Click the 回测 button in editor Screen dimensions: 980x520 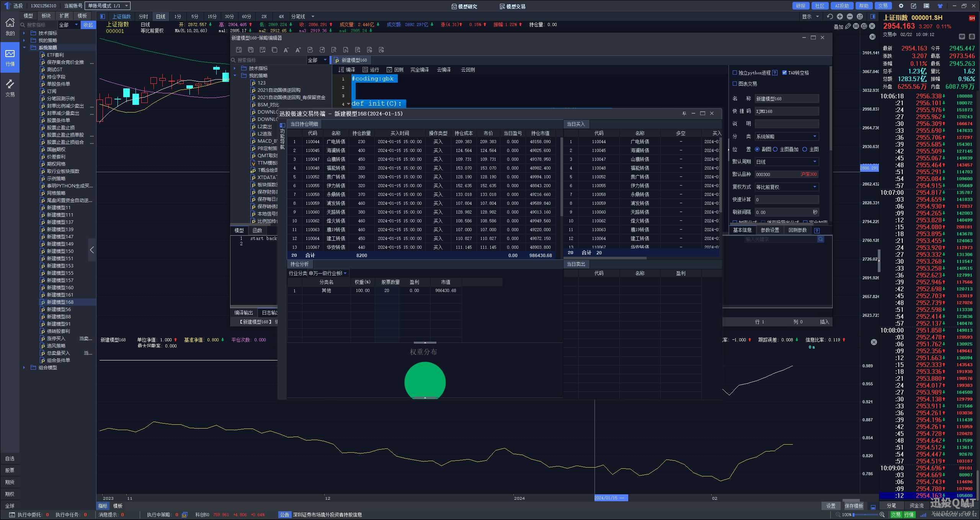[x=395, y=70]
